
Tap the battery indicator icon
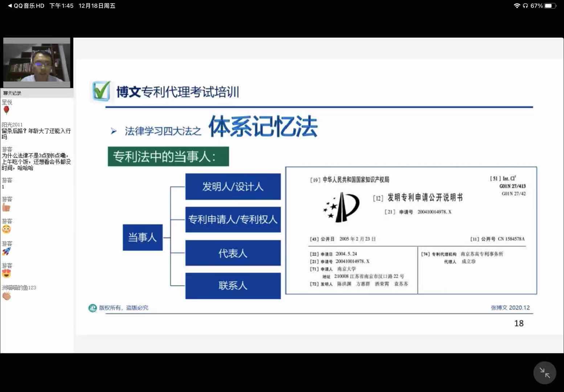[550, 6]
